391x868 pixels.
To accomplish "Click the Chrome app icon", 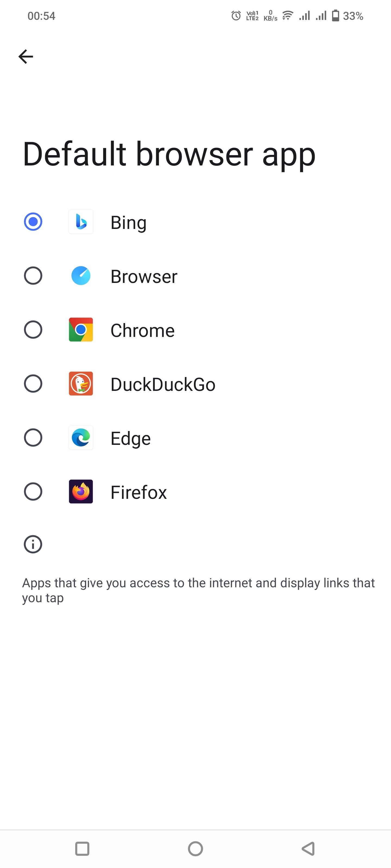I will (x=81, y=330).
